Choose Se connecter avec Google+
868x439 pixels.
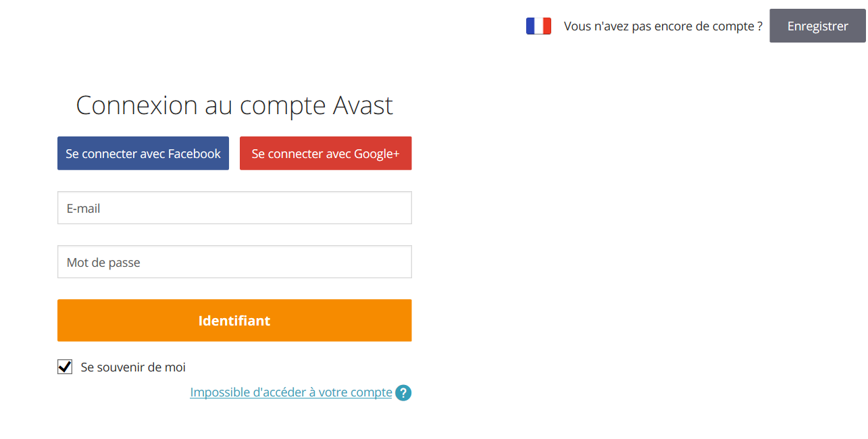tap(326, 154)
